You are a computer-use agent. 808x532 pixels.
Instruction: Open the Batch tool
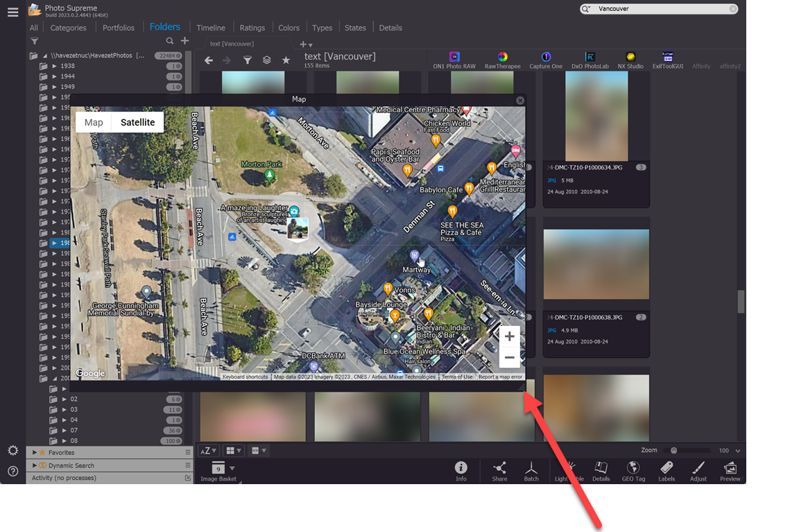(531, 471)
